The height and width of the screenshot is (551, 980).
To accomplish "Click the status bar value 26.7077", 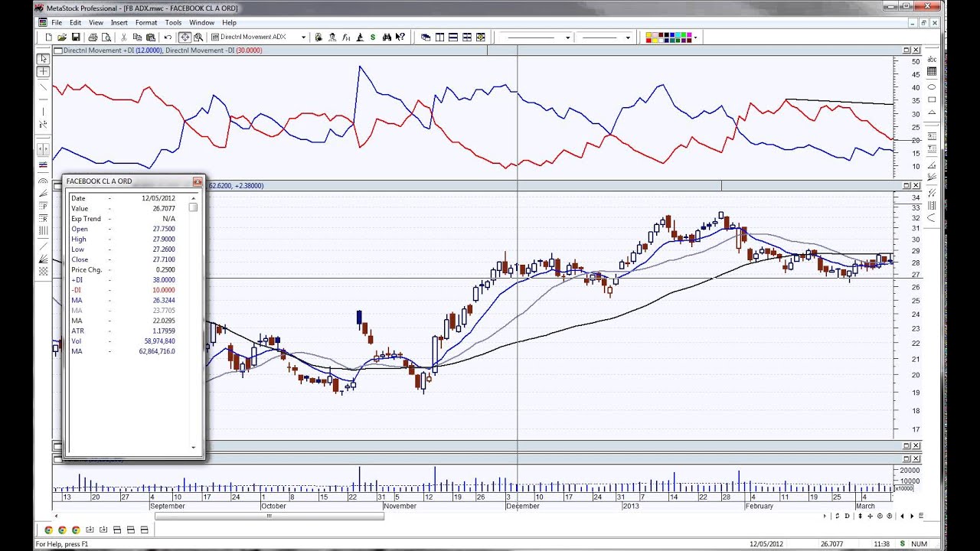I will [x=831, y=544].
